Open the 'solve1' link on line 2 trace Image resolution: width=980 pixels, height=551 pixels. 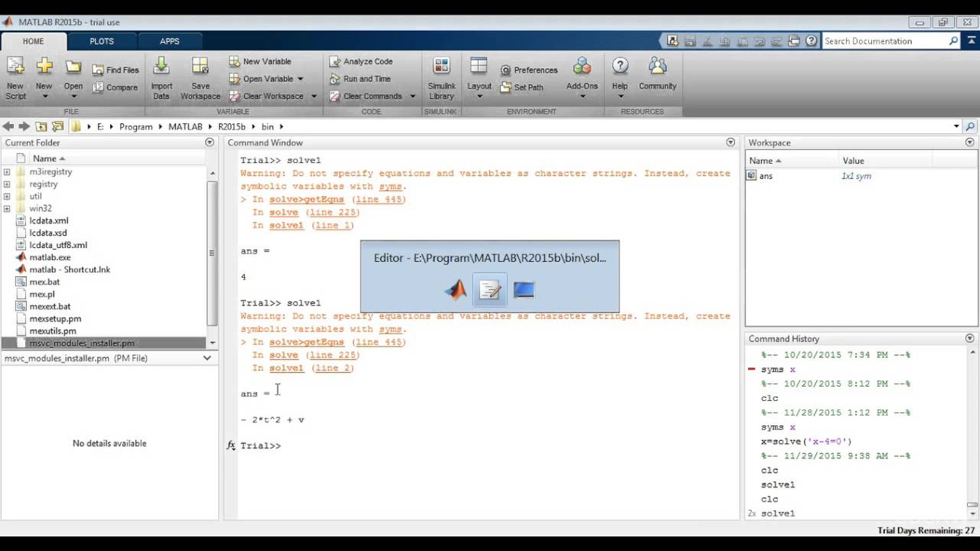pos(286,368)
